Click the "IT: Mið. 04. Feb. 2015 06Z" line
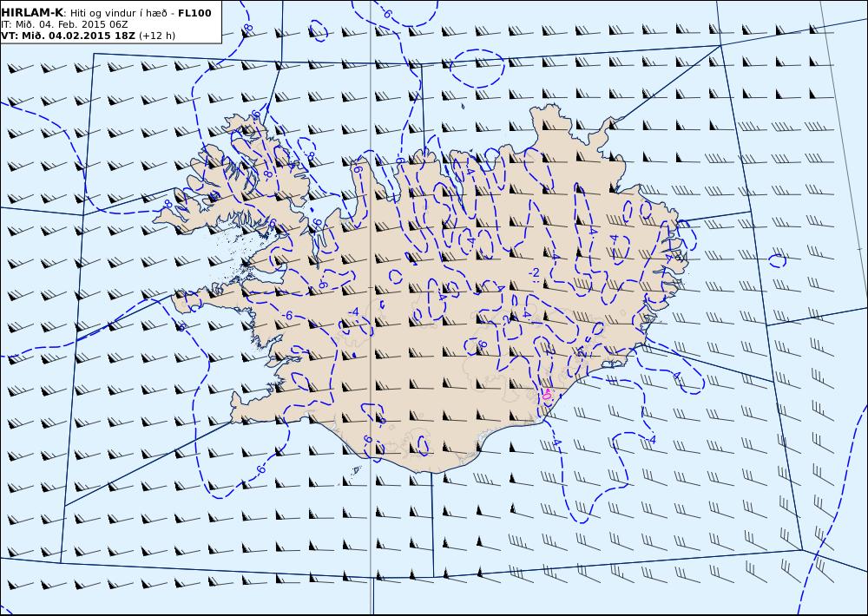Viewport: 868px width, 616px height. click(x=64, y=24)
